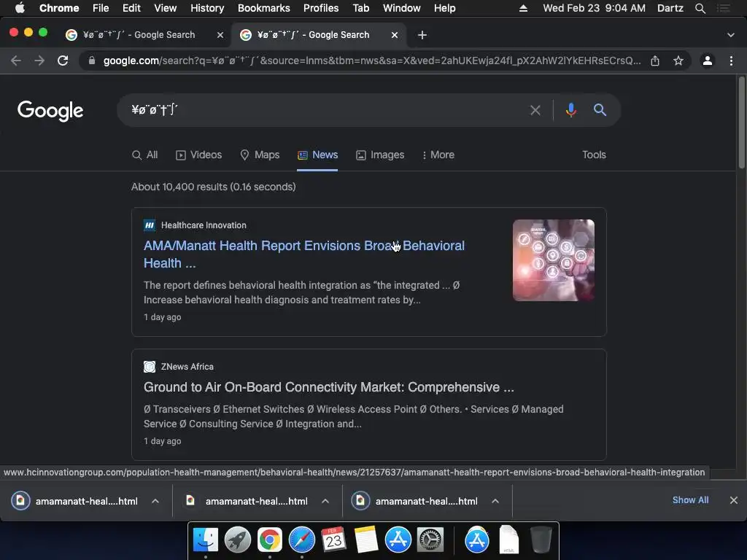Open Spotlight search in menu bar
Image resolution: width=747 pixels, height=560 pixels.
pos(700,8)
